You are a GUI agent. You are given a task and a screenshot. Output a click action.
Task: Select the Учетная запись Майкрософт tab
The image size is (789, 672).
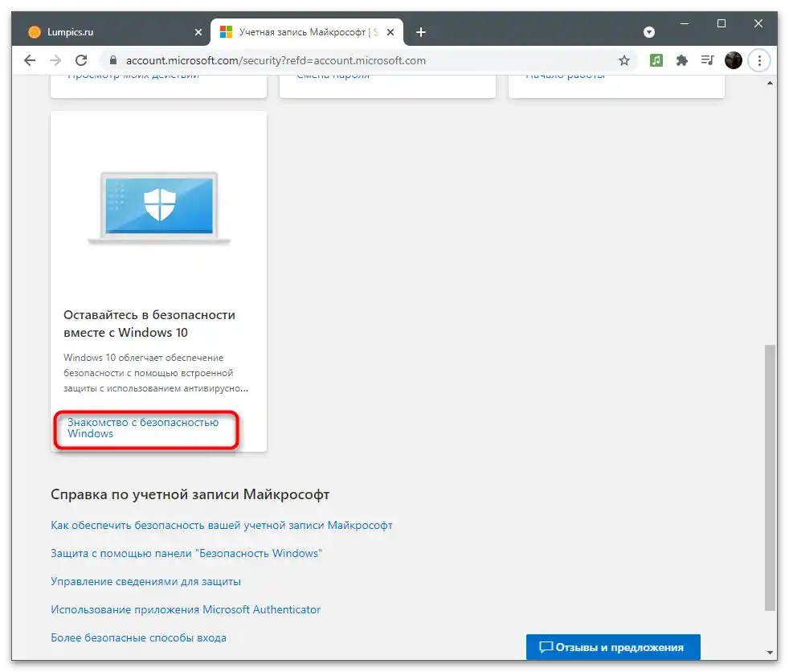click(x=306, y=32)
